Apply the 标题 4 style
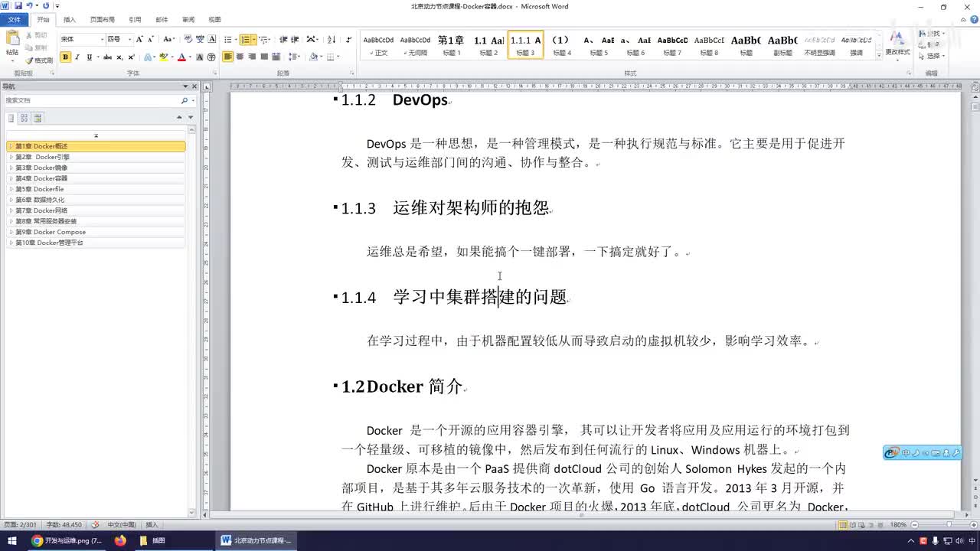 562,45
